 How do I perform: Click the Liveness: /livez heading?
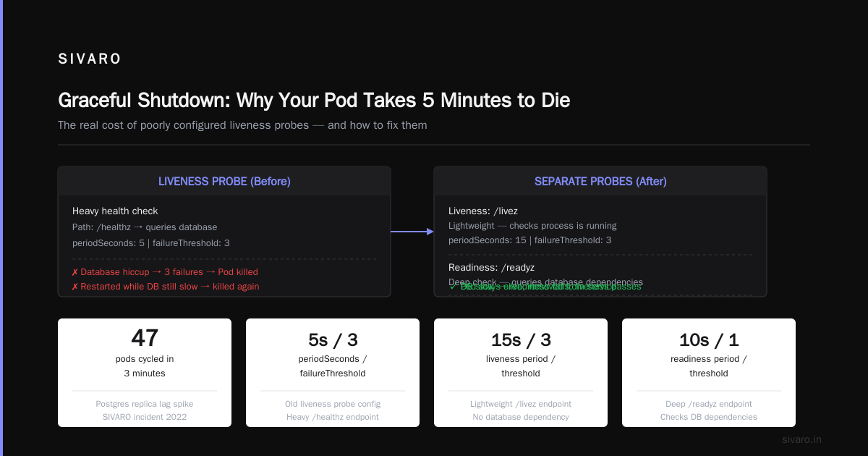[x=483, y=211]
